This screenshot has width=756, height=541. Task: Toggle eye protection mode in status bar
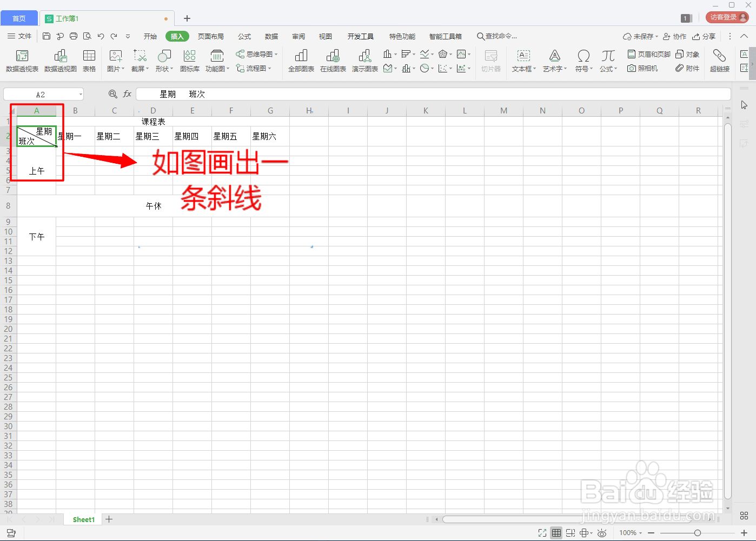coord(602,533)
